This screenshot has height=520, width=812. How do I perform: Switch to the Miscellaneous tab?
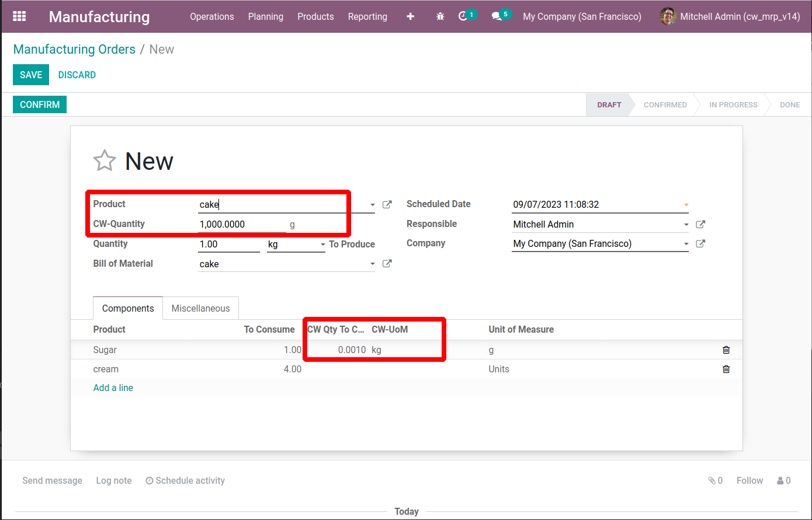[200, 308]
